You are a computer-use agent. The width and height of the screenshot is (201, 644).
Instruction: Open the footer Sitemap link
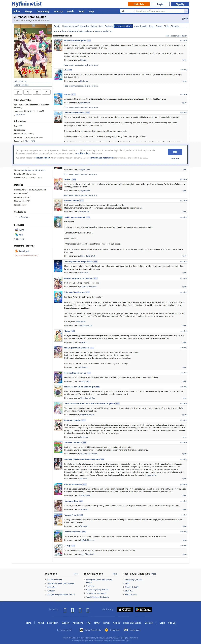click(x=149, y=623)
